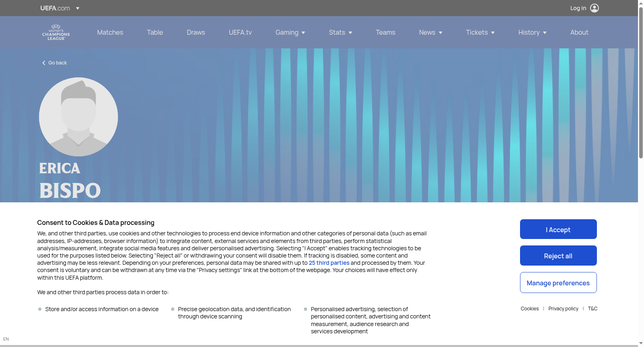Open the T&C link
The height and width of the screenshot is (347, 644).
(x=592, y=309)
